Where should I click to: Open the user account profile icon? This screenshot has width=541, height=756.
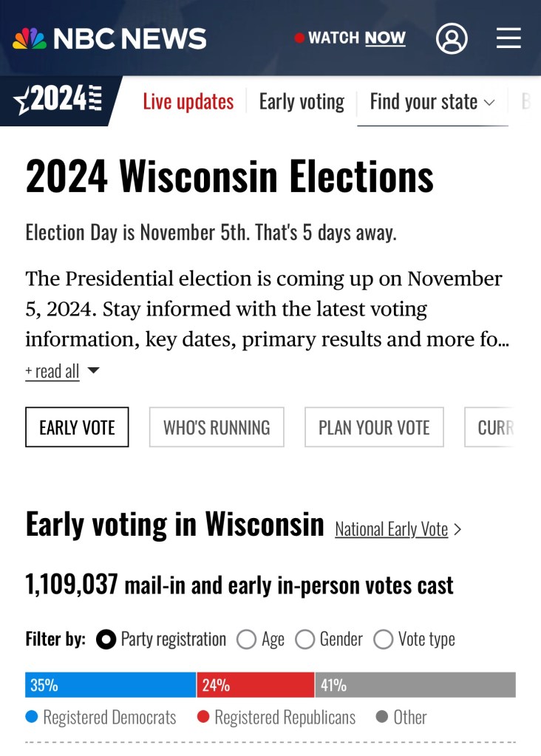pos(452,38)
